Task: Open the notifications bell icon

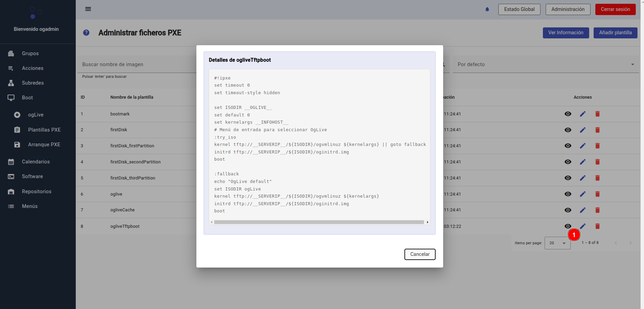Action: (x=487, y=9)
